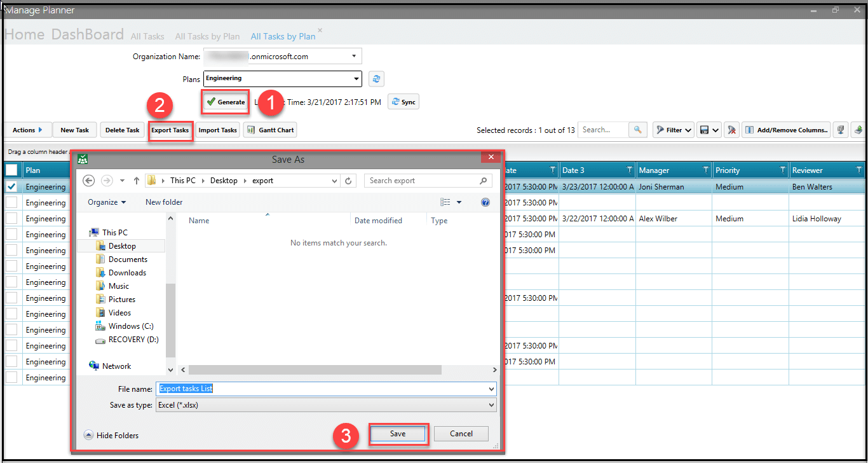
Task: Click the New Task button
Action: [x=74, y=130]
